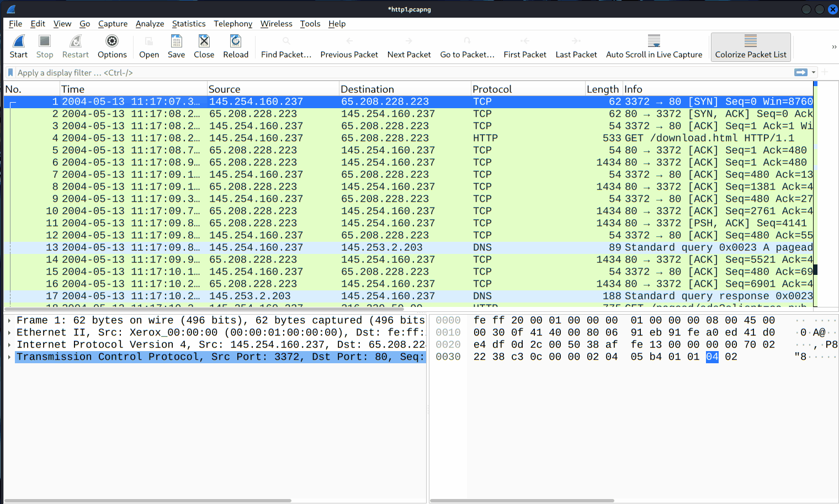
Task: Toggle Colorize Packet List
Action: coord(750,47)
